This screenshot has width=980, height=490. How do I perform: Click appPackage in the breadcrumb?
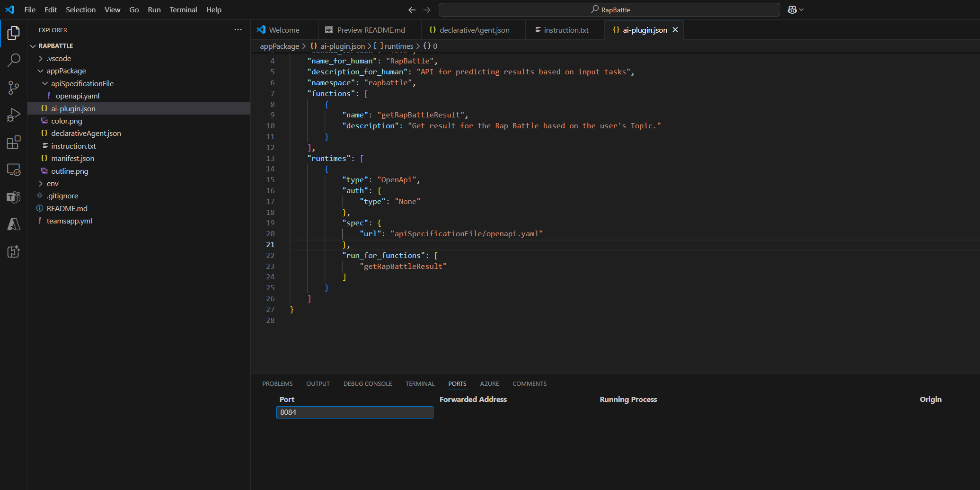(x=279, y=46)
